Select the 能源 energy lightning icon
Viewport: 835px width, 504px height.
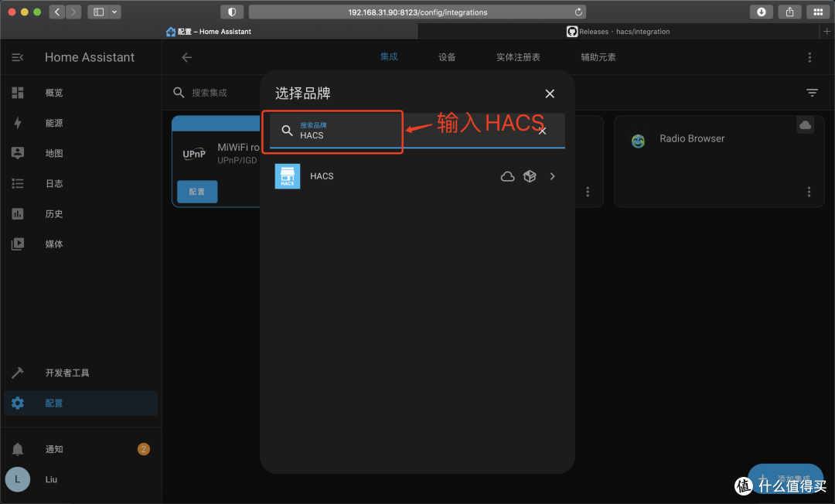tap(17, 122)
